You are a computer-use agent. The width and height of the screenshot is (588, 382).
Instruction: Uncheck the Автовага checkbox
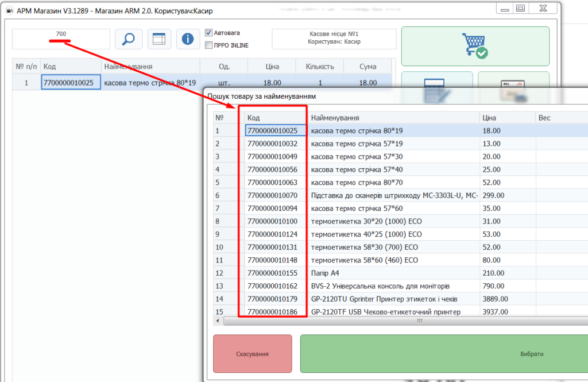pyautogui.click(x=209, y=33)
